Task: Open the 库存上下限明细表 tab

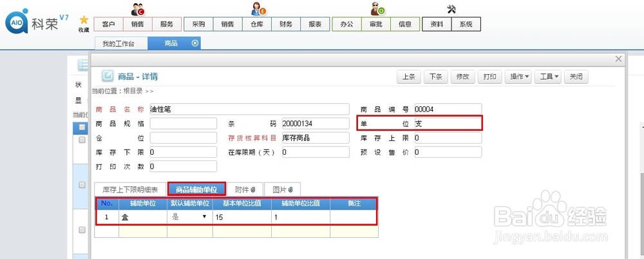Action: click(x=130, y=189)
